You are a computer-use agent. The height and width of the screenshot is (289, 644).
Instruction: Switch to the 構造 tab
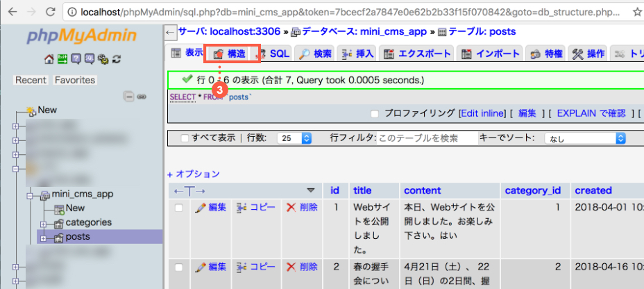(230, 53)
